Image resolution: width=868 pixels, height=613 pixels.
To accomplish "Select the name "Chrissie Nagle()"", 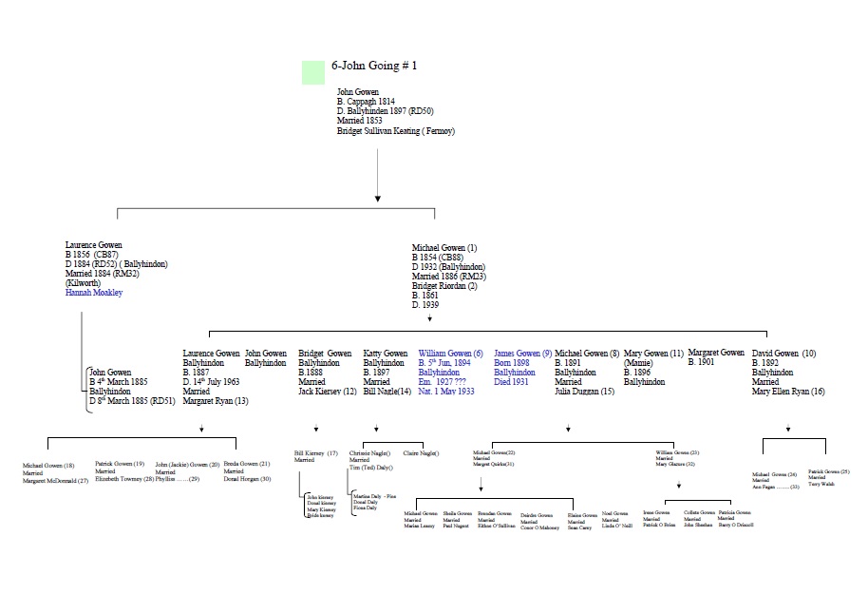I will coord(369,453).
